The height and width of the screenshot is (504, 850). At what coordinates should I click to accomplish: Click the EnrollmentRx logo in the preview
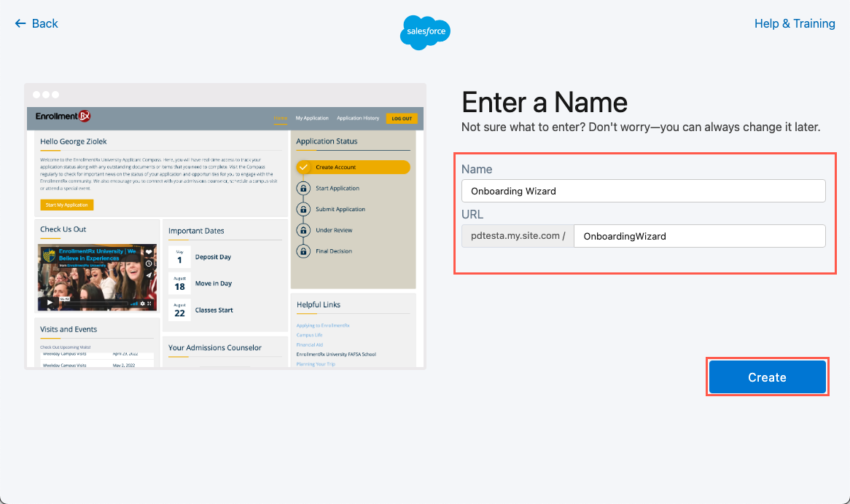coord(63,117)
